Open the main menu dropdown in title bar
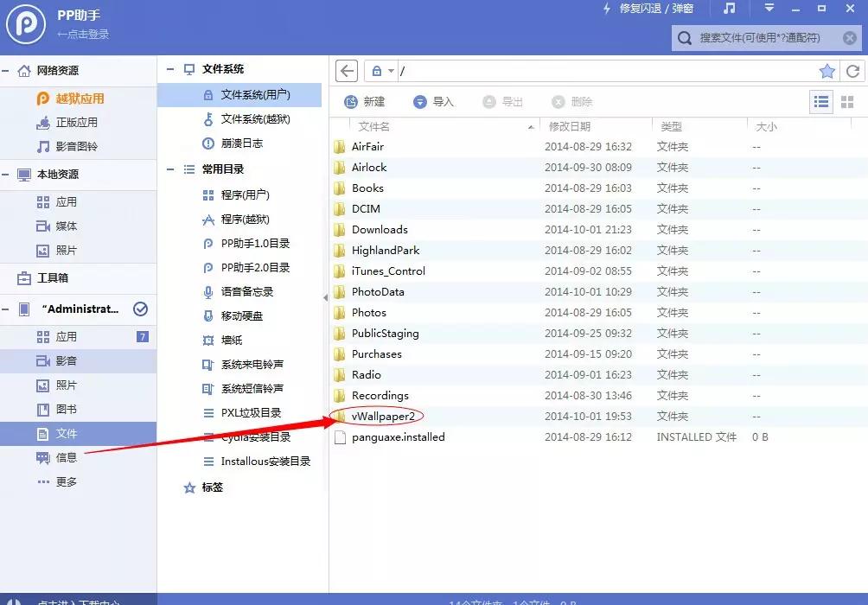The image size is (868, 605). click(x=768, y=9)
